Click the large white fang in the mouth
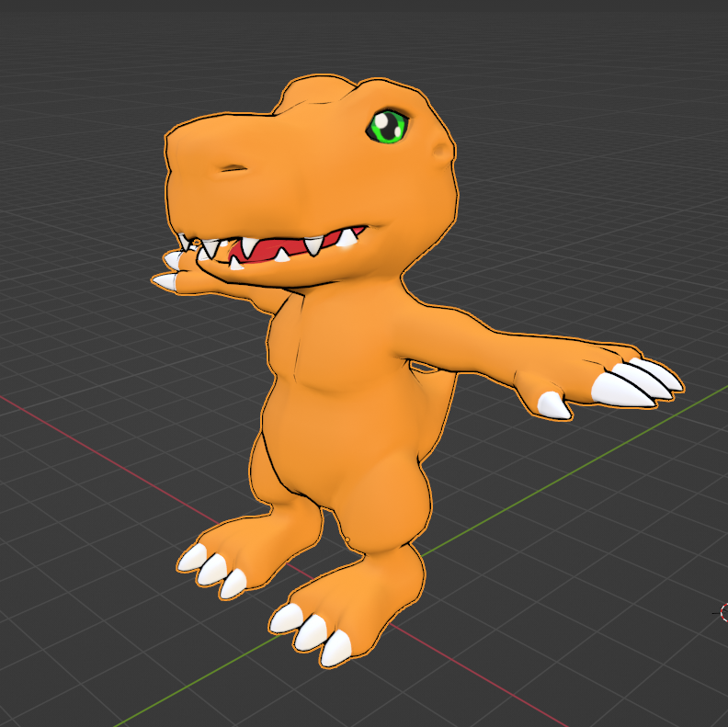 pos(347,239)
